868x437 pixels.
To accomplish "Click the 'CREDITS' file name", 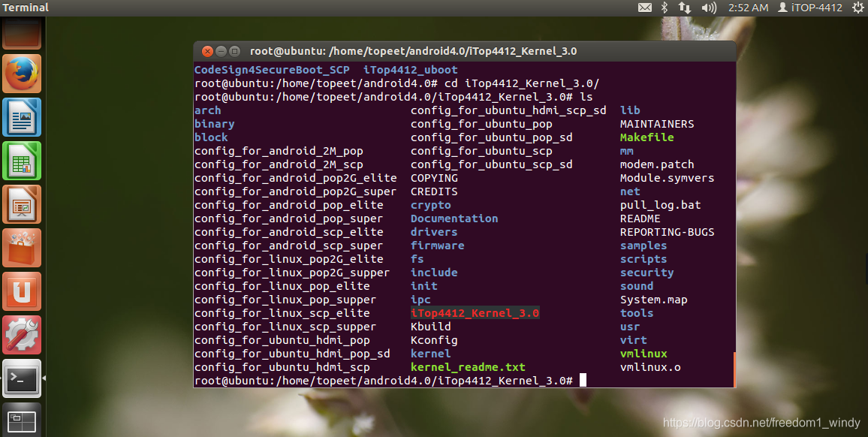I will click(x=434, y=191).
